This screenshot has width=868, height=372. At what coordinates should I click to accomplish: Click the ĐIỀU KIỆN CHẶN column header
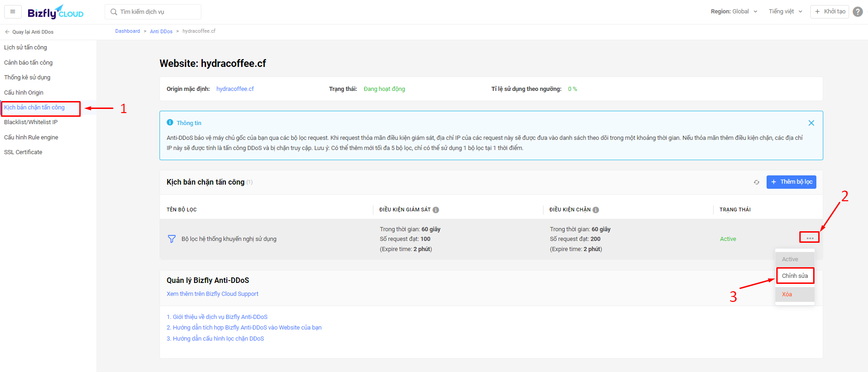[570, 210]
